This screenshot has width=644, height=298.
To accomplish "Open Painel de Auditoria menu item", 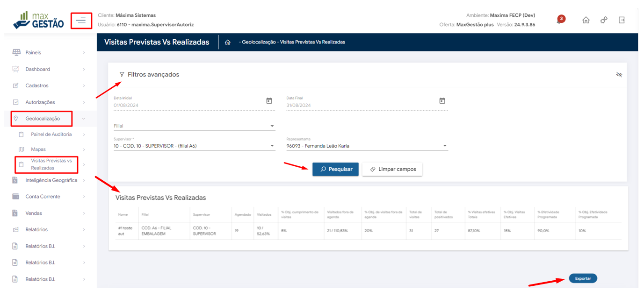I will click(x=51, y=135).
